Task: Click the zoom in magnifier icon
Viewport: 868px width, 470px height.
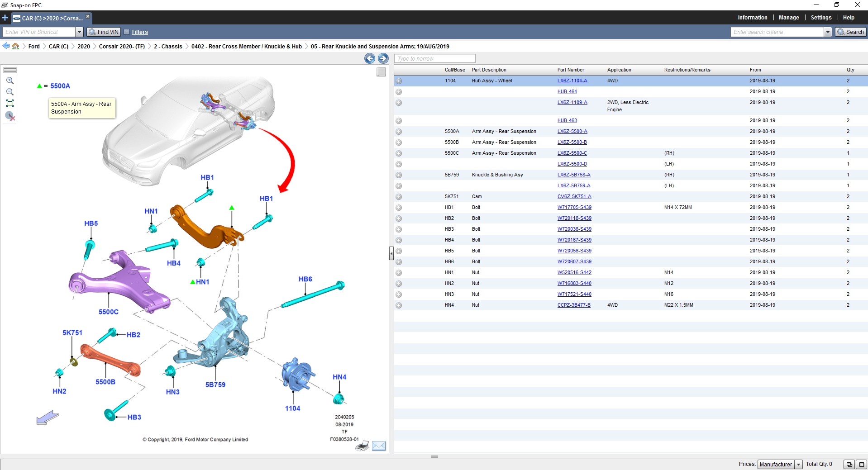Action: coord(10,81)
